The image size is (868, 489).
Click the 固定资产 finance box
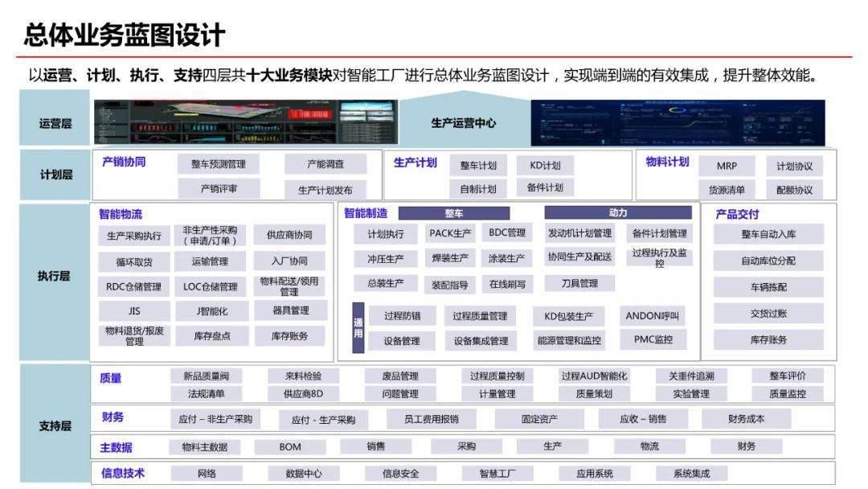539,419
